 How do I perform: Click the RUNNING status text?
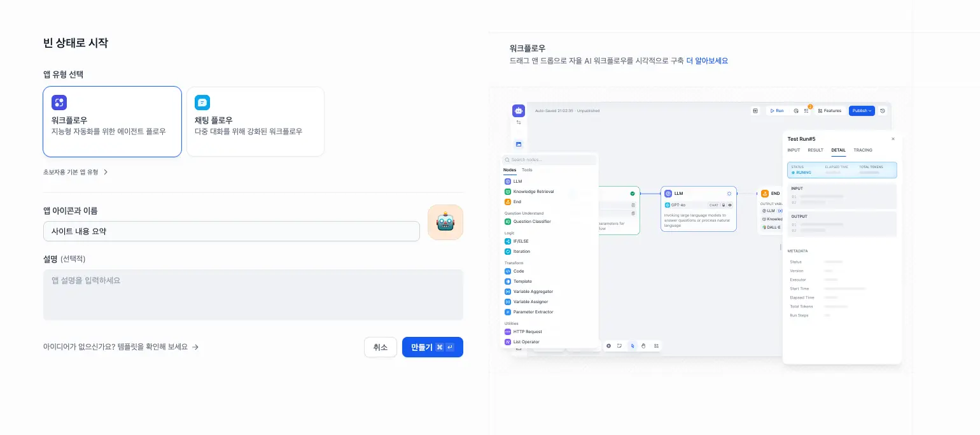pos(804,173)
